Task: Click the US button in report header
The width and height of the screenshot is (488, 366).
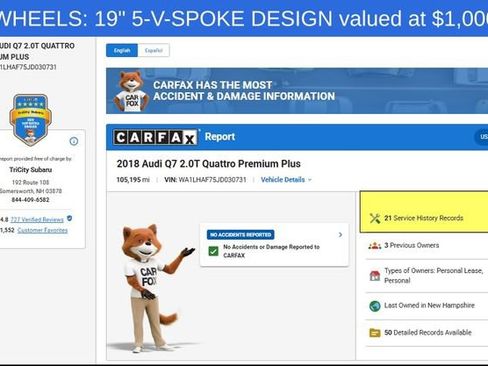Action: (482, 137)
